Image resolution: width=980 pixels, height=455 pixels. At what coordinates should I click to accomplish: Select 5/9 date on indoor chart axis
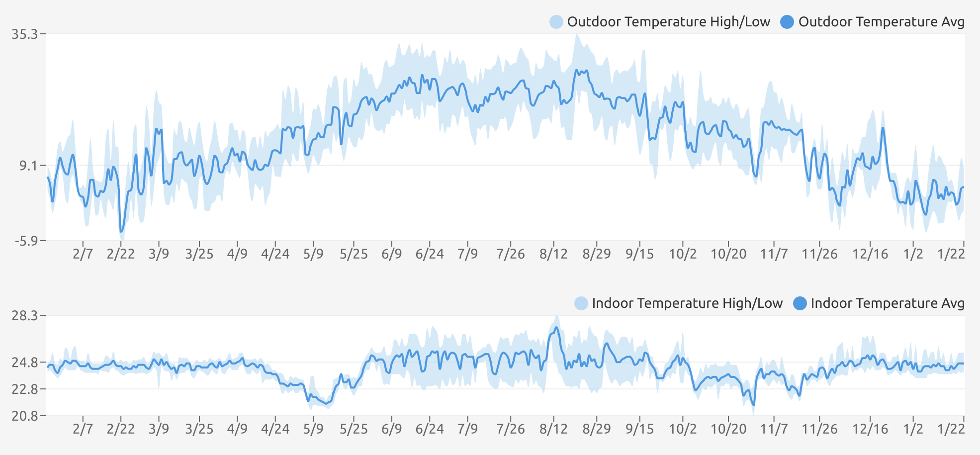point(313,429)
